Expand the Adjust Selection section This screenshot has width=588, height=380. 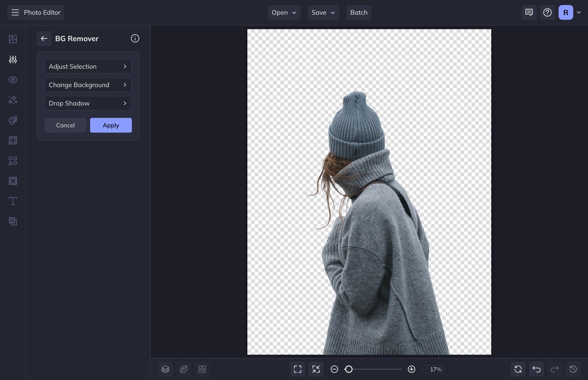tap(88, 66)
